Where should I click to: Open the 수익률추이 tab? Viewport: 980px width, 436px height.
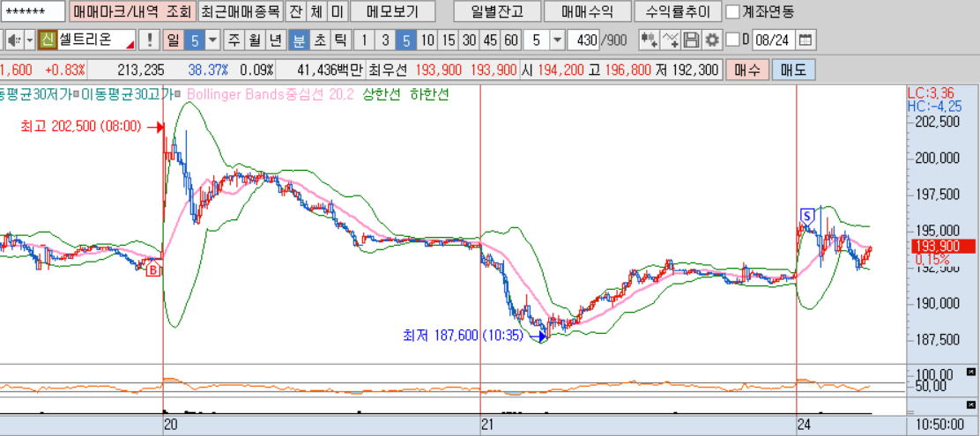click(x=678, y=11)
